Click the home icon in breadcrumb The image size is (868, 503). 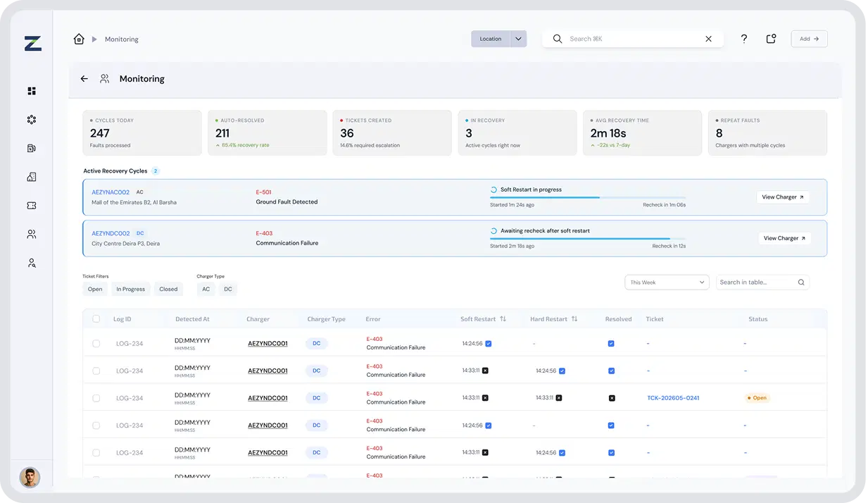pyautogui.click(x=79, y=39)
